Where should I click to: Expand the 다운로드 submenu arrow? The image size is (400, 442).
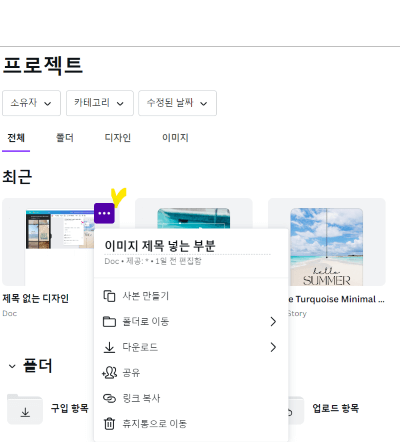273,347
